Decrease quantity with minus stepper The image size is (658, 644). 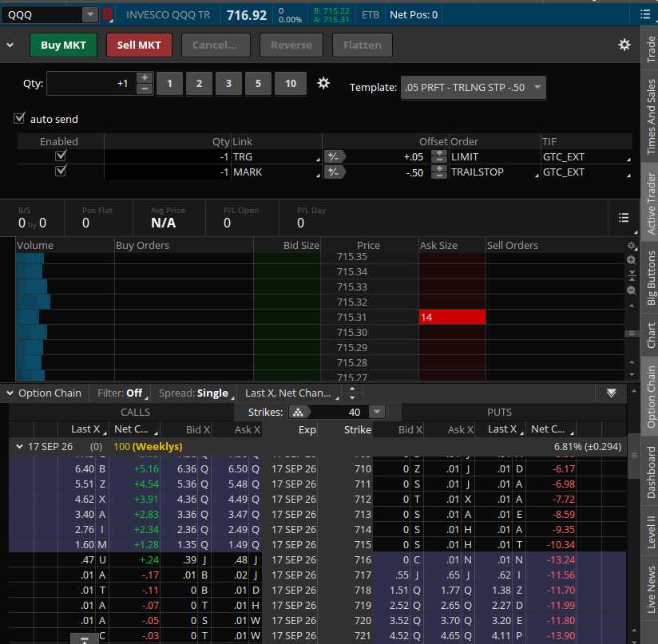pos(145,89)
